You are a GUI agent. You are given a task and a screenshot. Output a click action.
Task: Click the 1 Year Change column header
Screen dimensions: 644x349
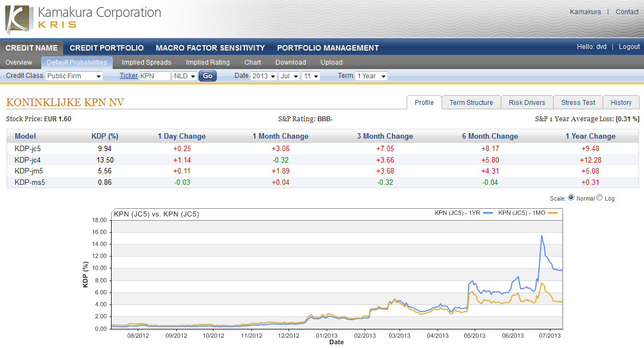click(x=590, y=136)
